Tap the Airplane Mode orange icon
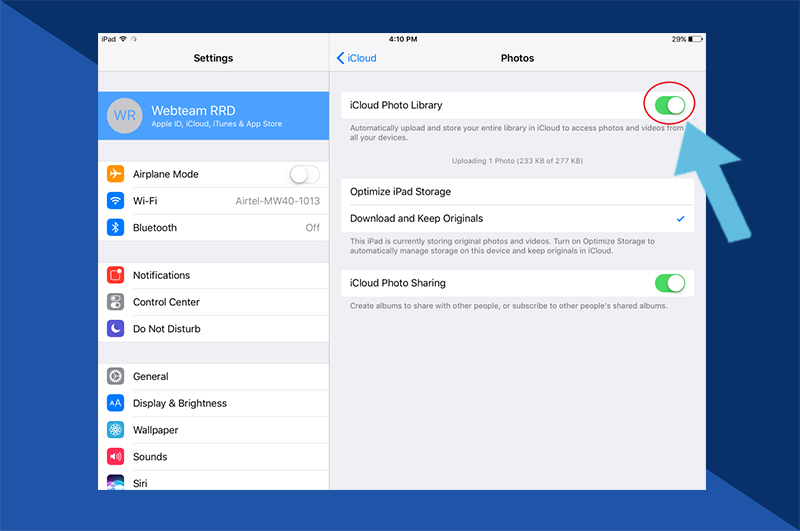Image resolution: width=800 pixels, height=531 pixels. pos(115,173)
